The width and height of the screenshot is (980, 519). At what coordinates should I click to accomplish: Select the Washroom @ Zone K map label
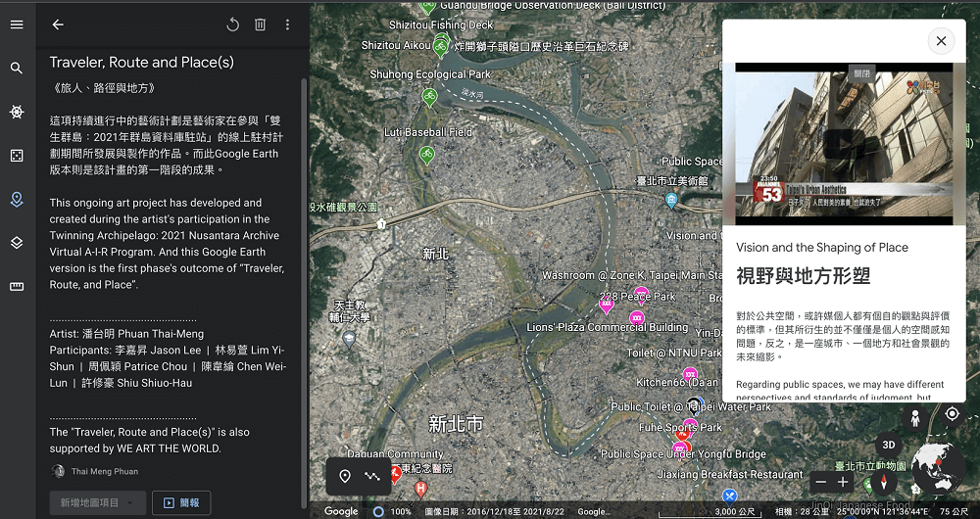pyautogui.click(x=632, y=275)
